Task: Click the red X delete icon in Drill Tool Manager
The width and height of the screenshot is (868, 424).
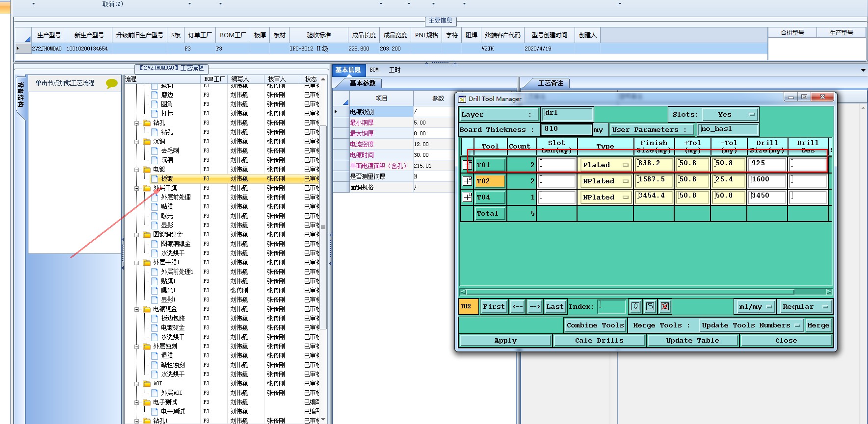Action: [665, 307]
